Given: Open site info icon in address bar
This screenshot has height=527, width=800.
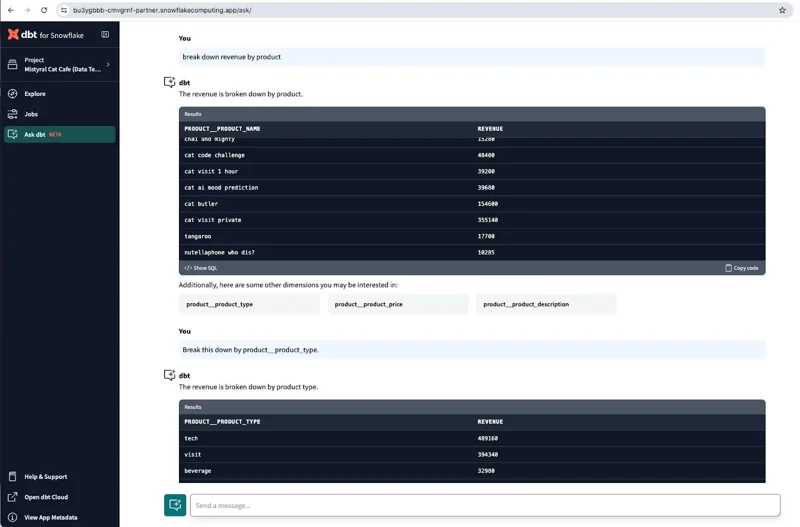Looking at the screenshot, I should (x=64, y=10).
